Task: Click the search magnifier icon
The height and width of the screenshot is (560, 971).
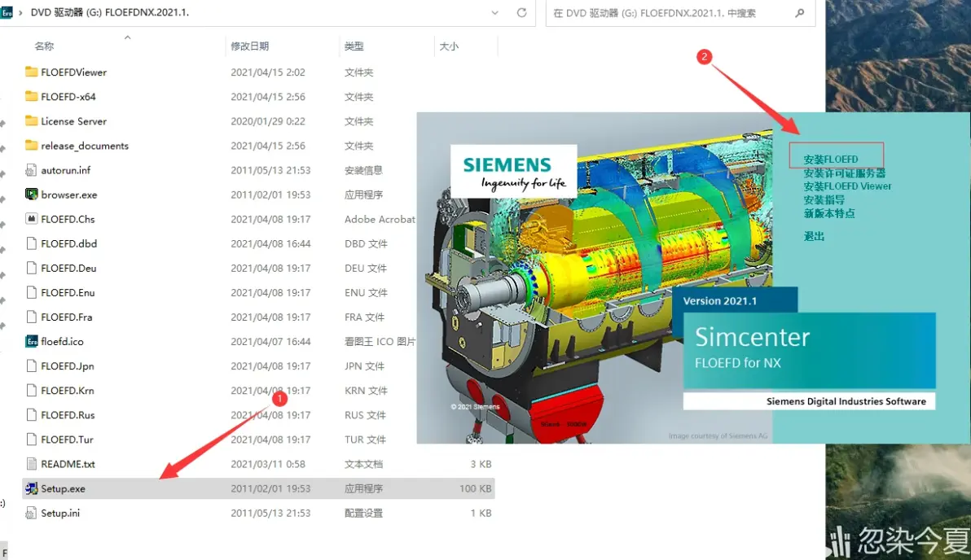Action: [x=799, y=12]
